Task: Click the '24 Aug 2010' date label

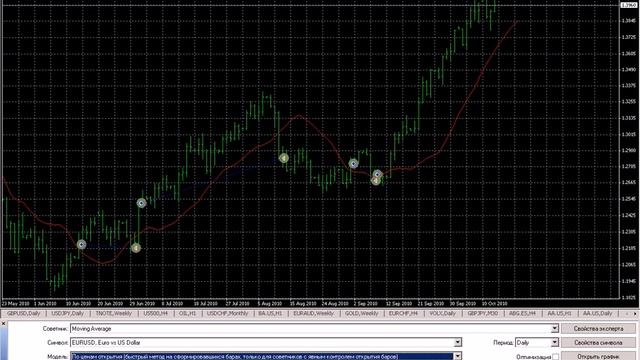Action: click(x=335, y=304)
